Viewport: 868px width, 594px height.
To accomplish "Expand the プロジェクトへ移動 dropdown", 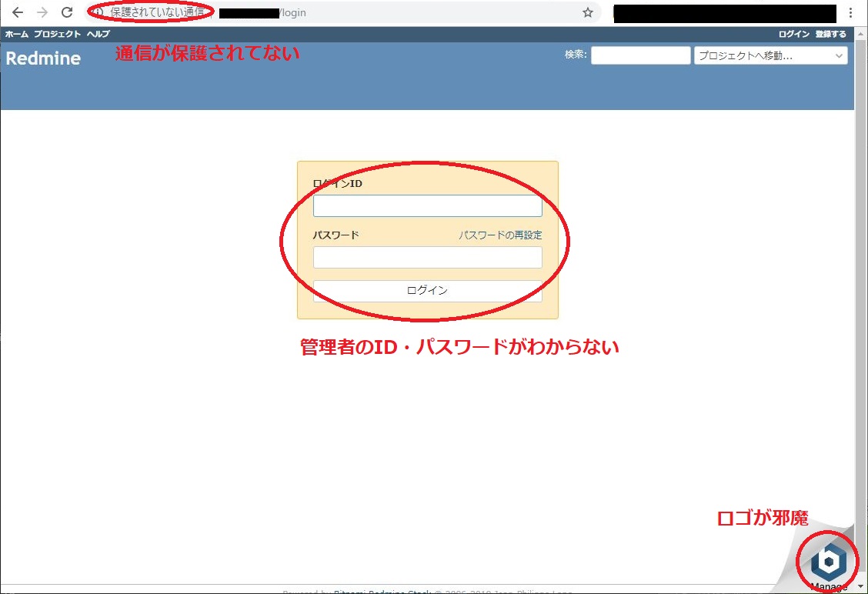I will (770, 55).
